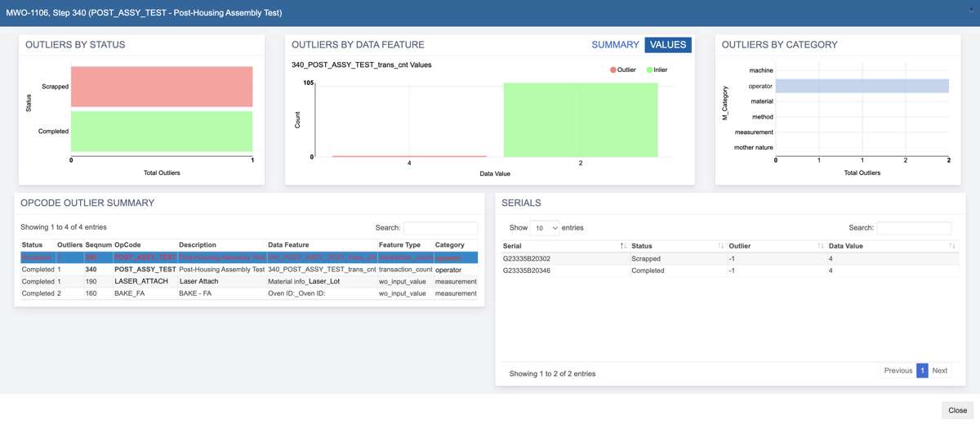Sort the Status column in Serials table
Screen dimensions: 980x425
click(x=720, y=246)
